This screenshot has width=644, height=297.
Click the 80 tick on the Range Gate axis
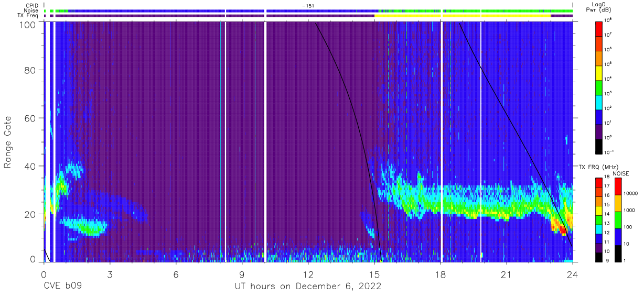click(30, 70)
